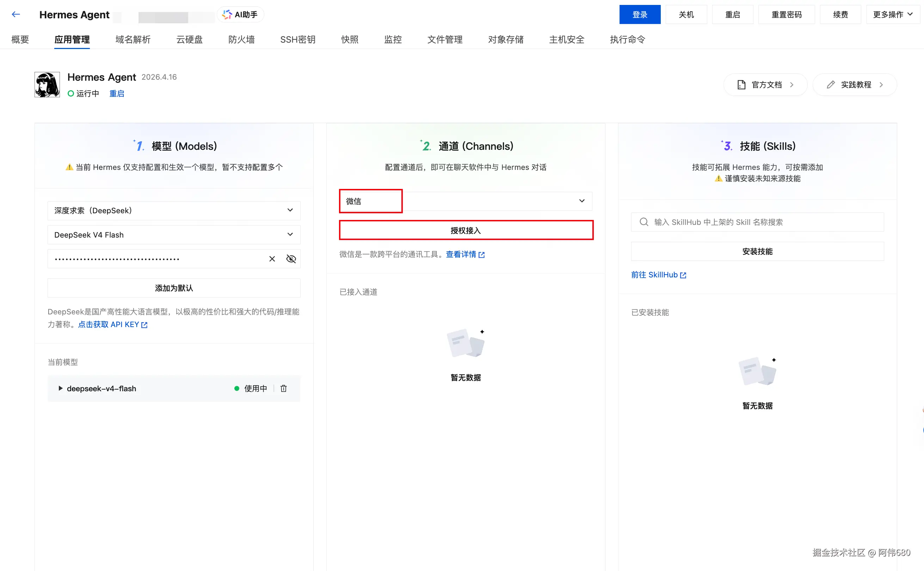Open 官方文档 documentation
924x571 pixels.
click(765, 85)
